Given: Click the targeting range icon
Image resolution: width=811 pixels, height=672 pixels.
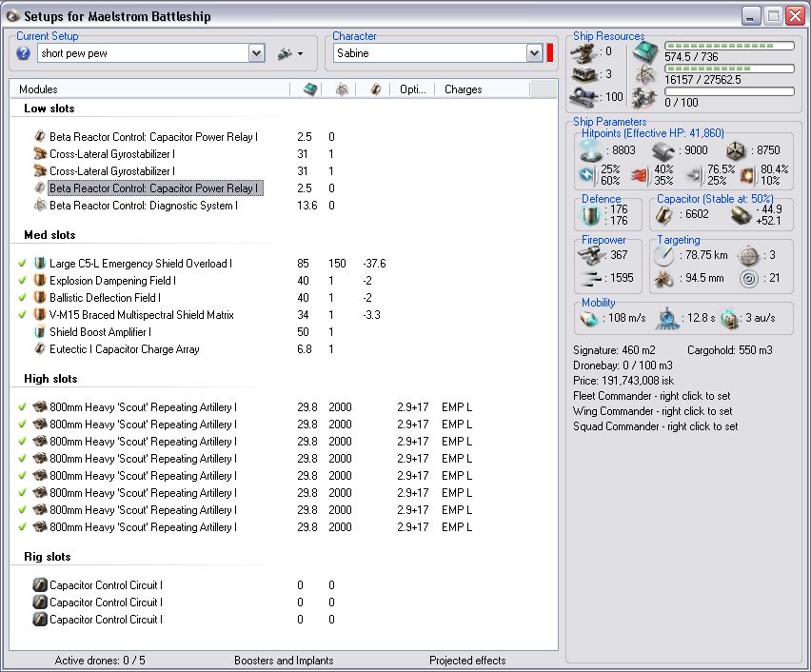Looking at the screenshot, I should 663,255.
